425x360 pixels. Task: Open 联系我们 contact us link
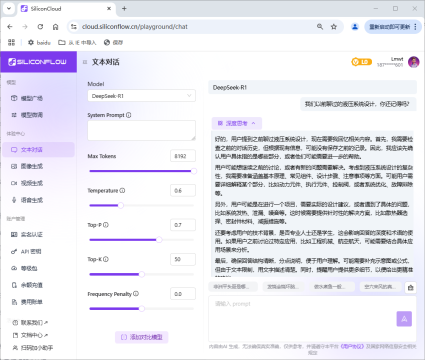click(x=30, y=323)
